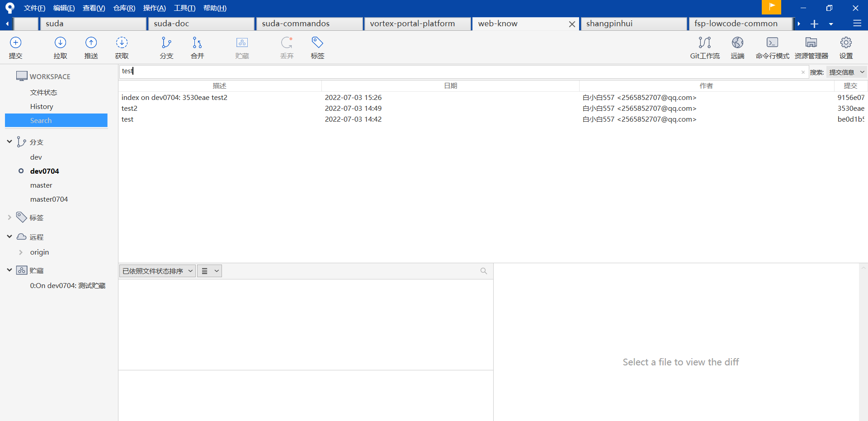Click the Fetch (获取) toolbar icon
This screenshot has width=868, height=421.
pyautogui.click(x=122, y=47)
